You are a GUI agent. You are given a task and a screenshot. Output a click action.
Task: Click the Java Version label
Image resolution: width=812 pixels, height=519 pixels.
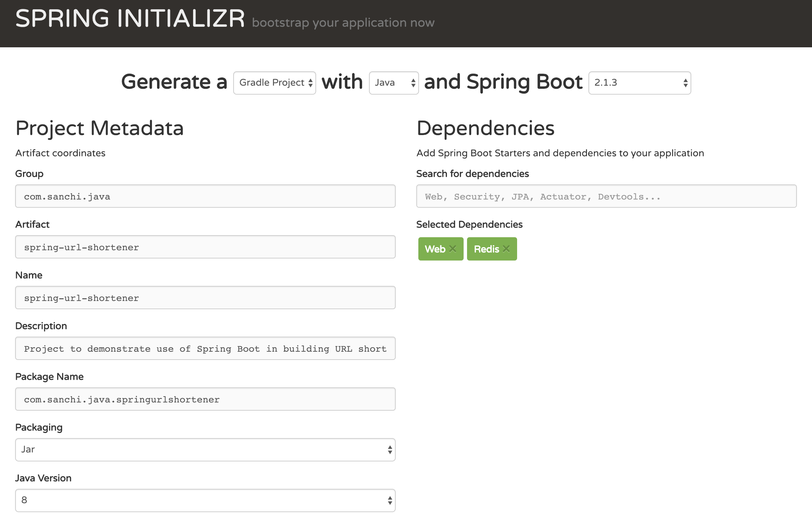point(43,478)
